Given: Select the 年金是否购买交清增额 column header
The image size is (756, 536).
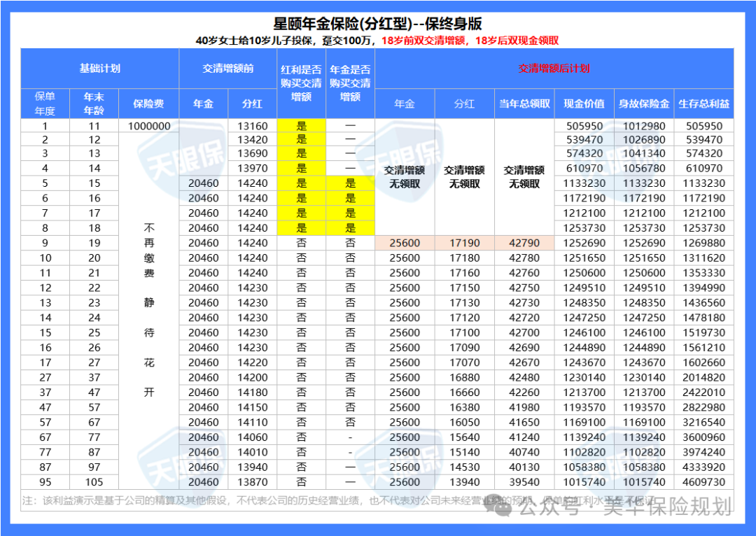Looking at the screenshot, I should pyautogui.click(x=350, y=83).
